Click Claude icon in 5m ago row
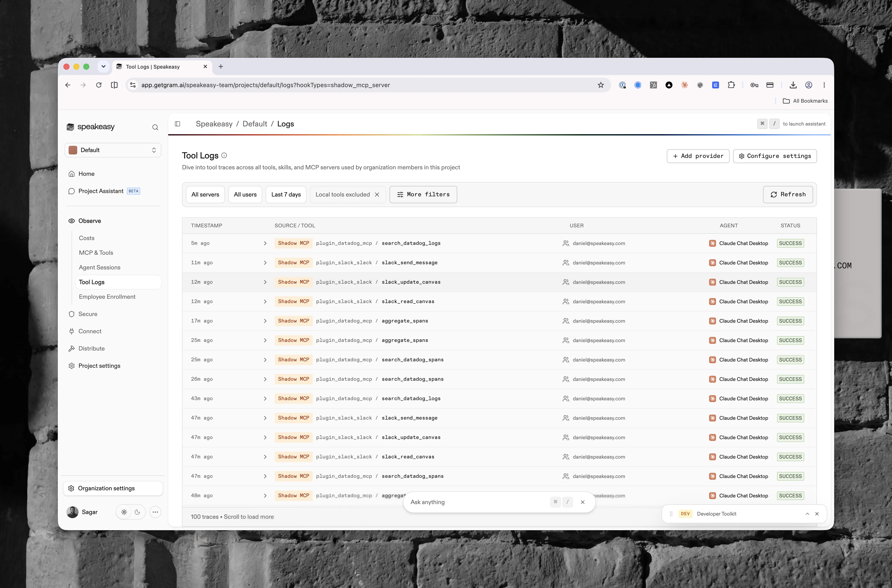Screen dimensions: 892x588 (x=712, y=243)
